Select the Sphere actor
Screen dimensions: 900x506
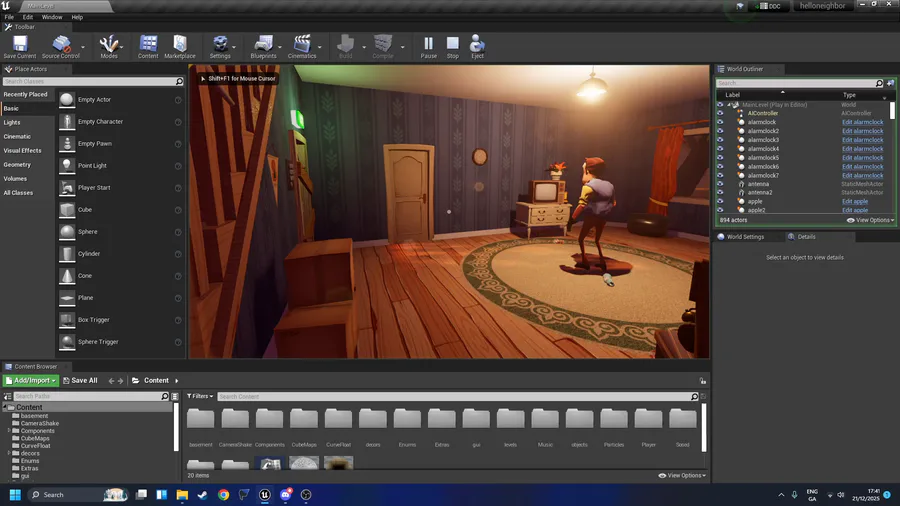121,232
